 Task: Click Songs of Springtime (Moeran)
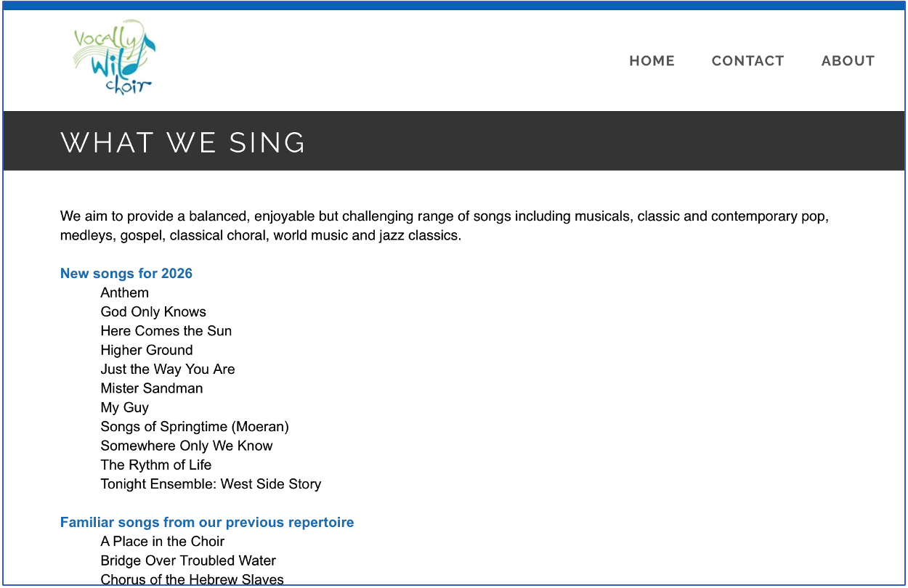coord(195,427)
